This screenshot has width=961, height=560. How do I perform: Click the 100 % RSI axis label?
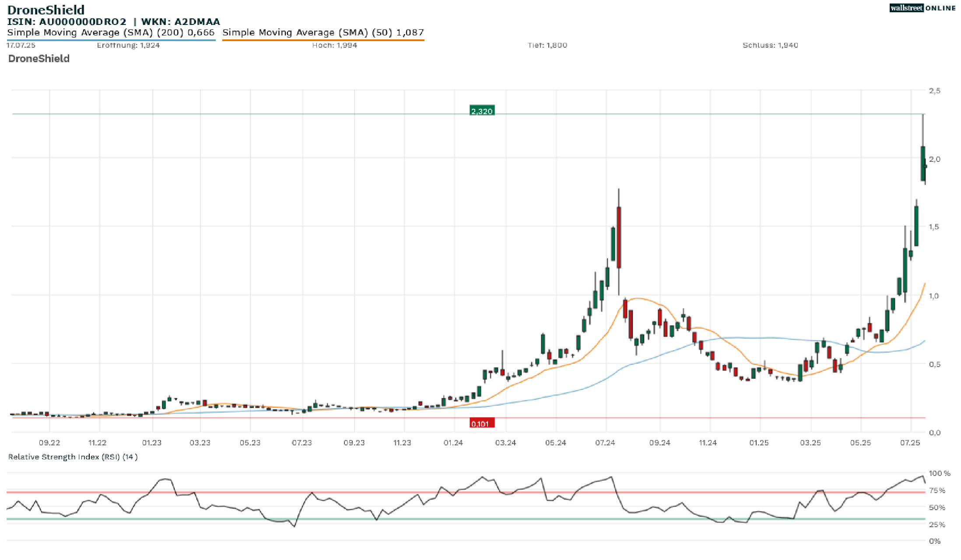pyautogui.click(x=940, y=473)
